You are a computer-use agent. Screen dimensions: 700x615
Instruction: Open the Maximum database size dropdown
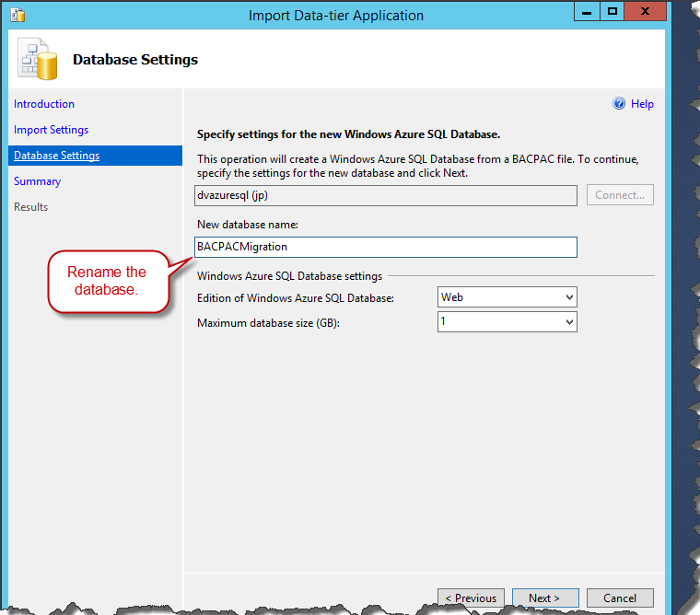click(507, 322)
